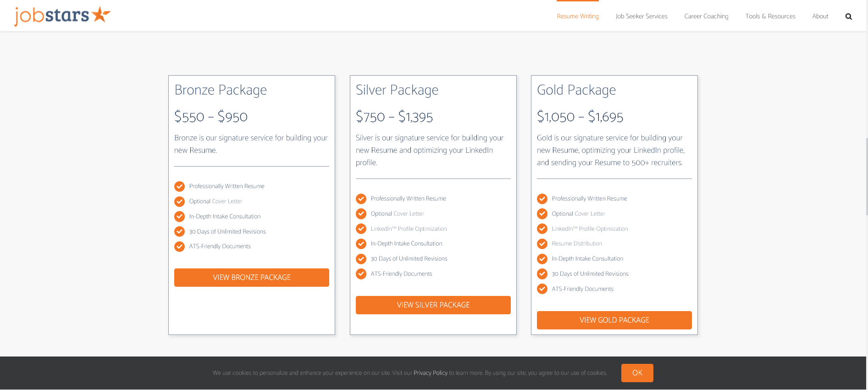The height and width of the screenshot is (390, 868).
Task: Click View Gold Package button
Action: (614, 320)
